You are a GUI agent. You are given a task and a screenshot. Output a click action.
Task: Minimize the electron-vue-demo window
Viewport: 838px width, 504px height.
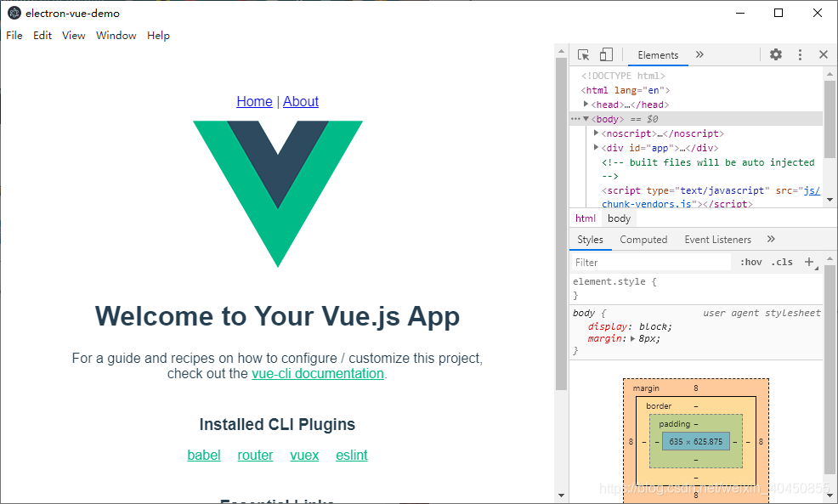tap(740, 14)
